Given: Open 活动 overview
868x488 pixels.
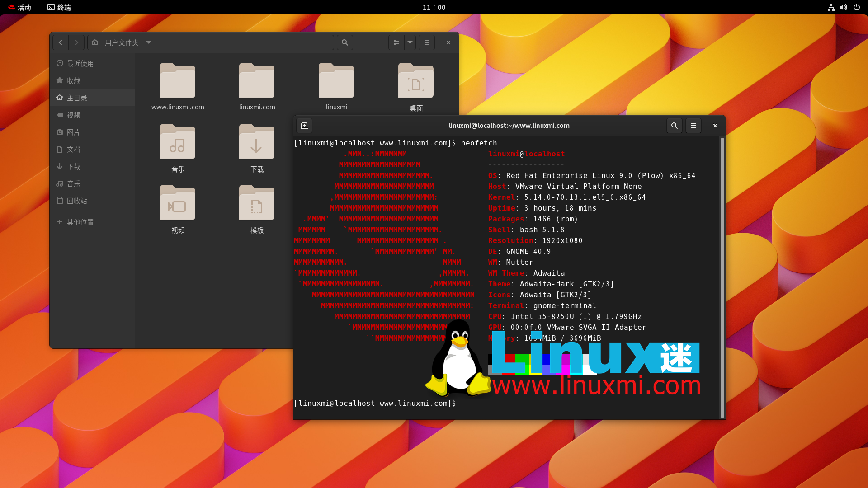Looking at the screenshot, I should pyautogui.click(x=19, y=7).
